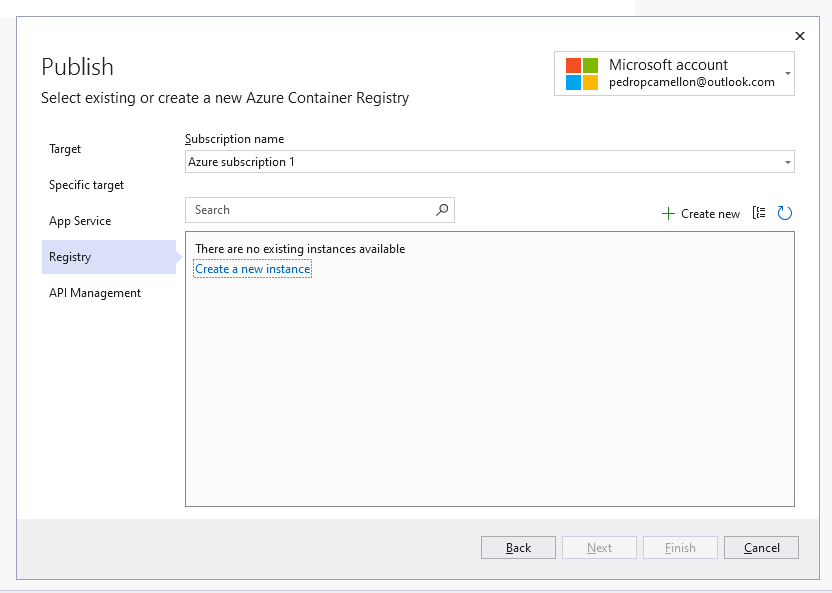Switch to the Target step
This screenshot has height=593, width=832.
(x=64, y=148)
